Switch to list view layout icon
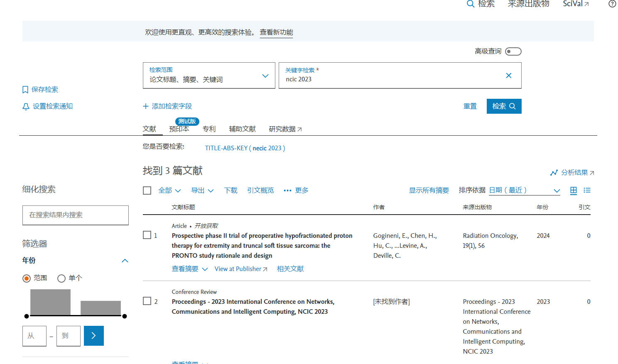The image size is (618, 364). click(587, 191)
